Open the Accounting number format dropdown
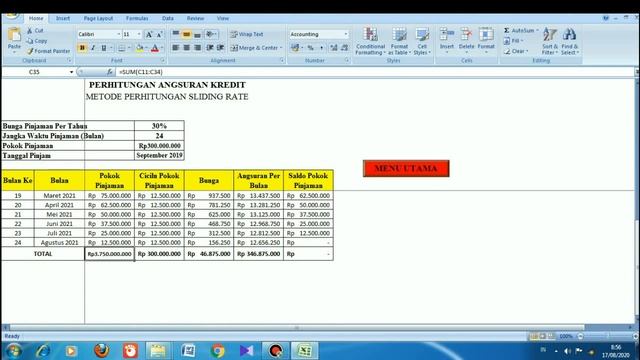The height and width of the screenshot is (360, 640). tap(346, 34)
